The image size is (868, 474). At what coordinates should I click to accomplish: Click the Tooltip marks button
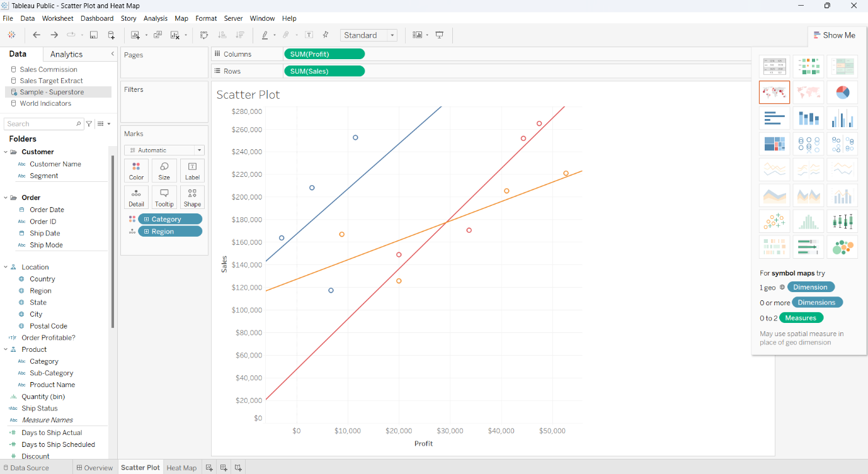(x=164, y=196)
